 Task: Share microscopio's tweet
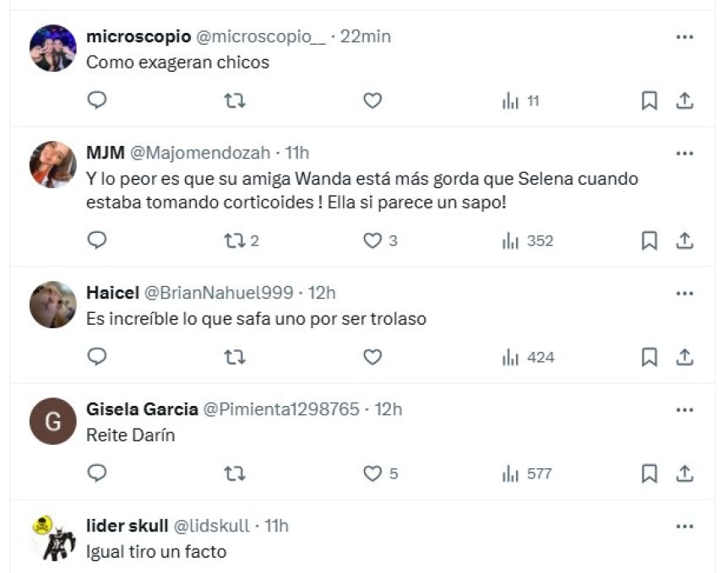(685, 101)
